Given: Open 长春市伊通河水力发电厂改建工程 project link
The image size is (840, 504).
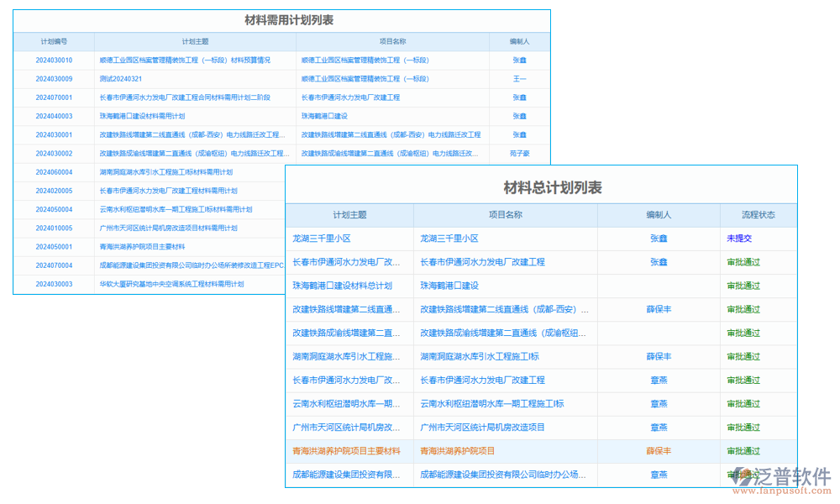Looking at the screenshot, I should [x=480, y=262].
